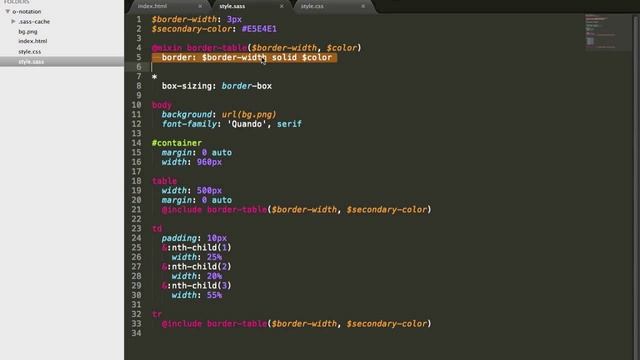Click the 'table' selector on line 18
This screenshot has height=360, width=640.
pos(164,181)
